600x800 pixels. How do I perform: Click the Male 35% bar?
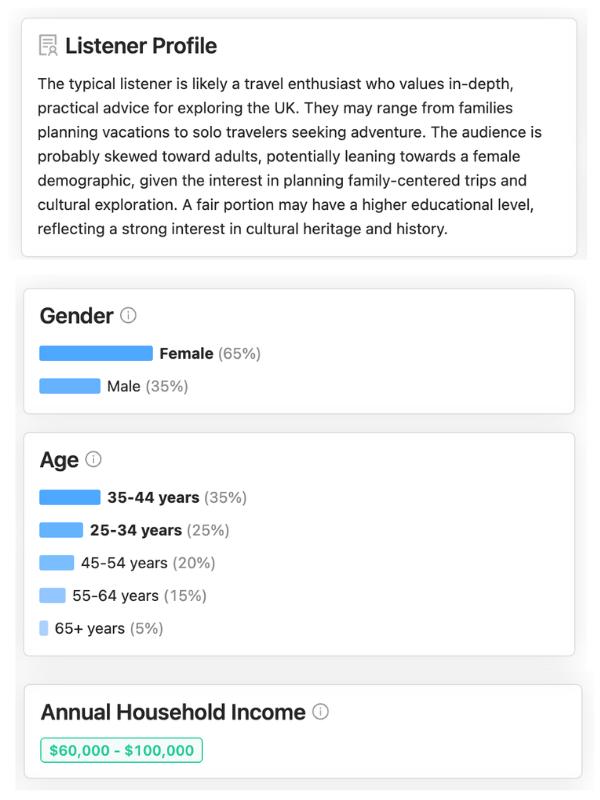[70, 386]
